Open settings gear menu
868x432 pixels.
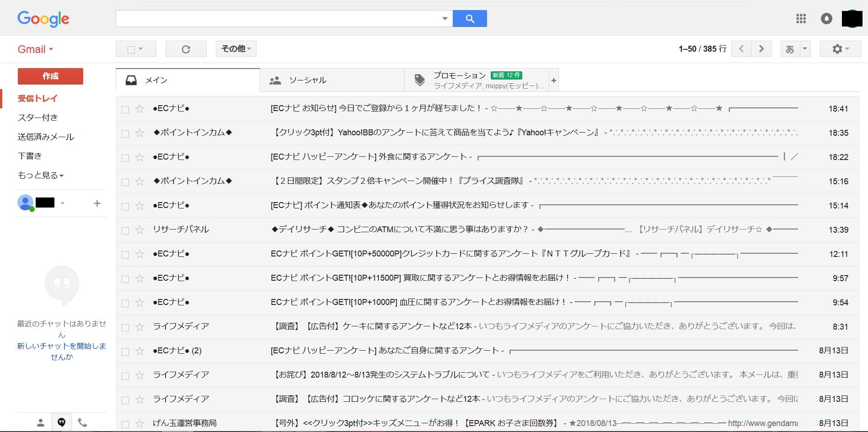click(x=840, y=49)
